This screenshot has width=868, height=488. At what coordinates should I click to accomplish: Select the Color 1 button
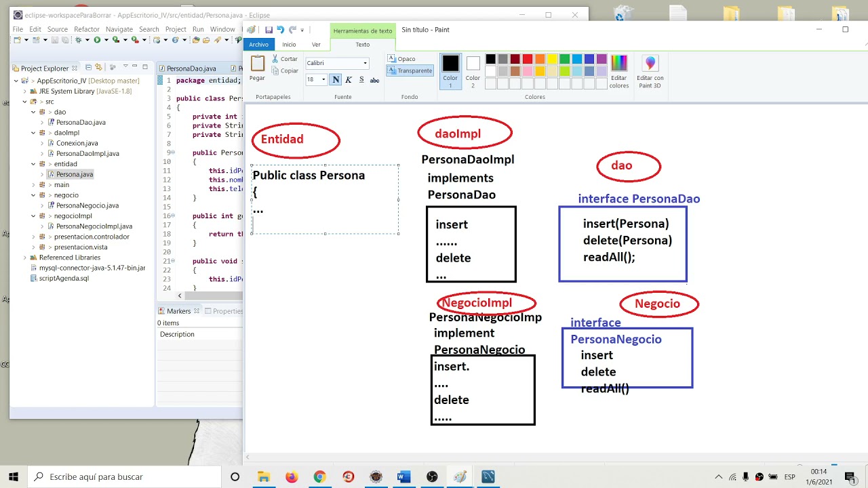click(451, 71)
